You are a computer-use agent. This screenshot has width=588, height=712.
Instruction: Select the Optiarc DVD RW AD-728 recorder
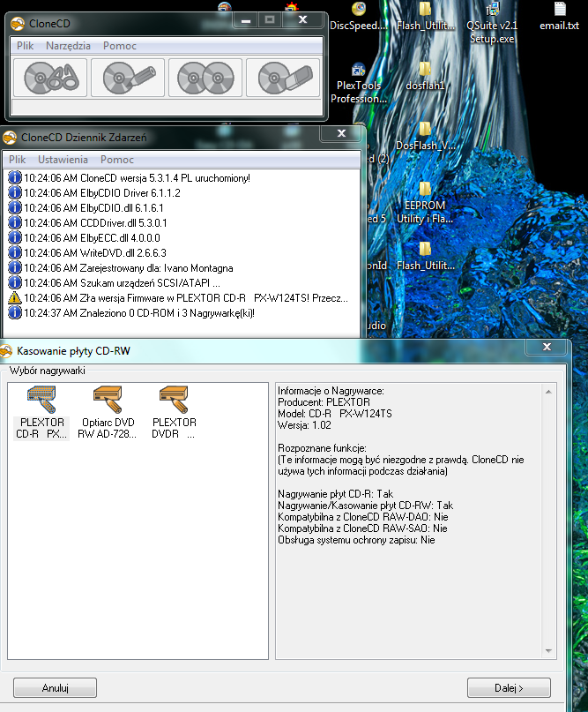108,412
